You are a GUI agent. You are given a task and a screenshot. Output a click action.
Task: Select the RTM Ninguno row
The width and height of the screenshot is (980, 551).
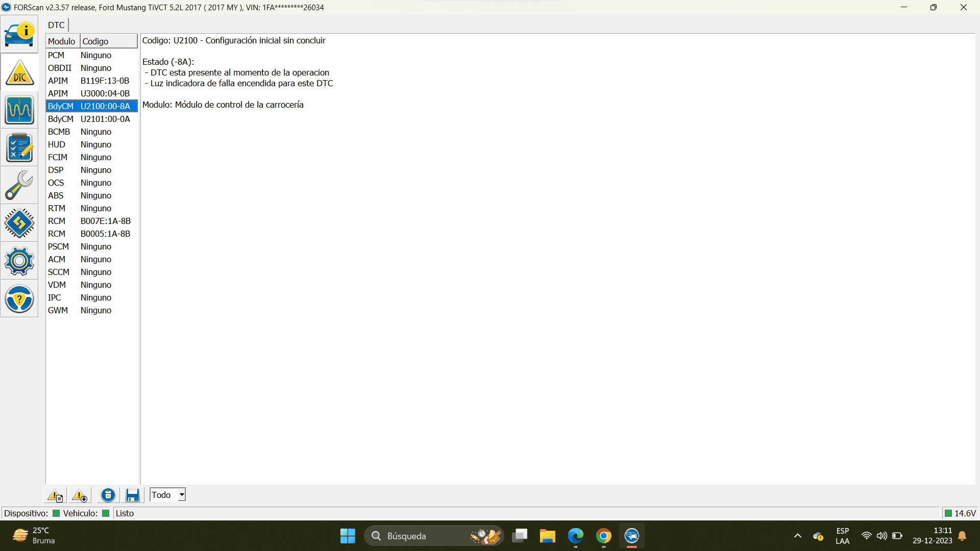click(92, 208)
